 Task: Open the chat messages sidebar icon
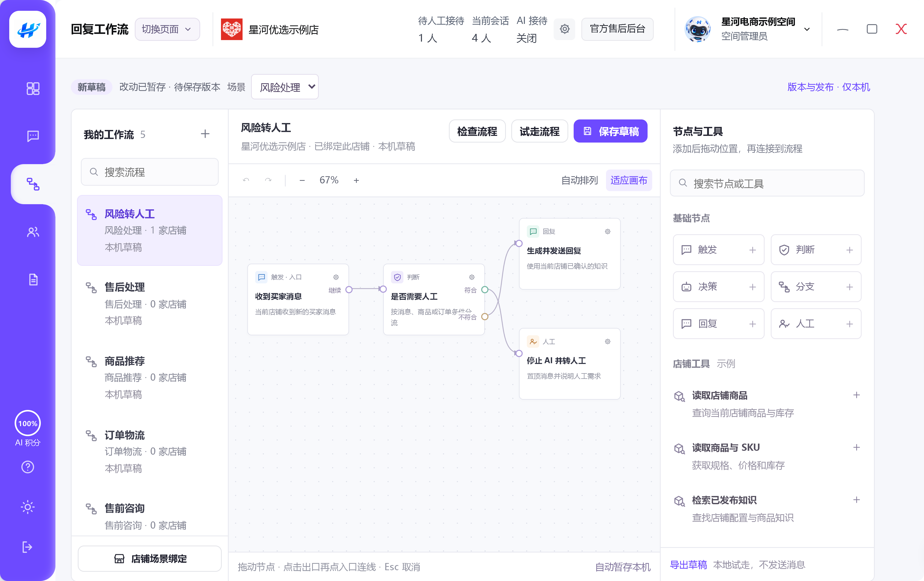coord(33,136)
